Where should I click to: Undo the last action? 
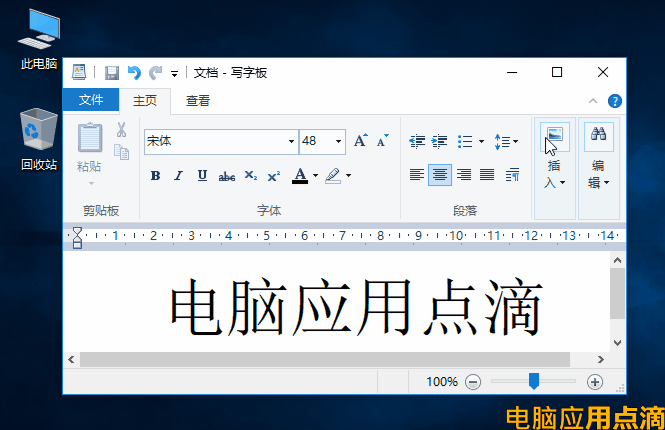(x=134, y=73)
